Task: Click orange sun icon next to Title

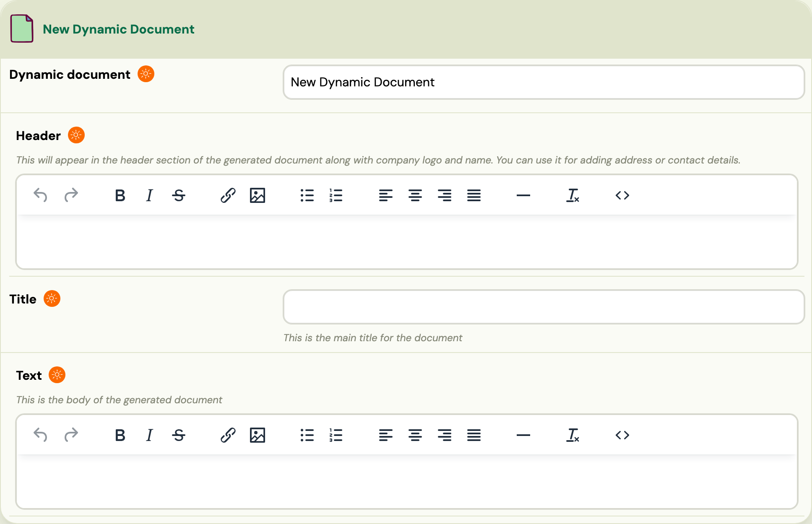Action: point(52,298)
